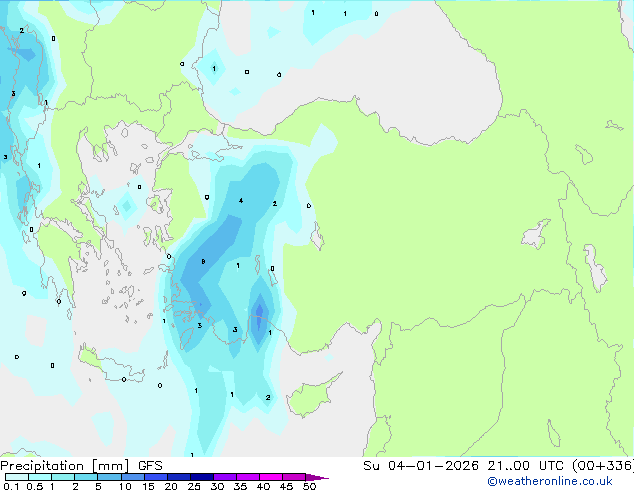Select the 35 to 40 mm legend swatch
This screenshot has width=634, height=490.
pos(247,477)
